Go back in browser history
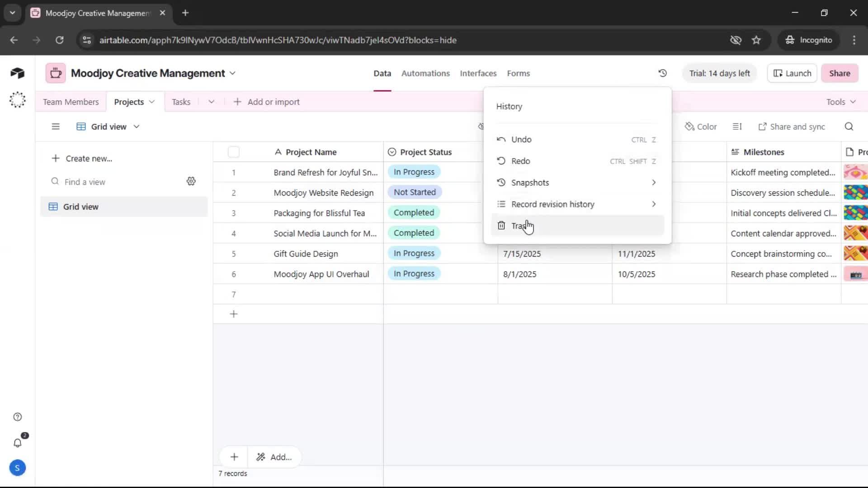The image size is (868, 488). click(14, 40)
